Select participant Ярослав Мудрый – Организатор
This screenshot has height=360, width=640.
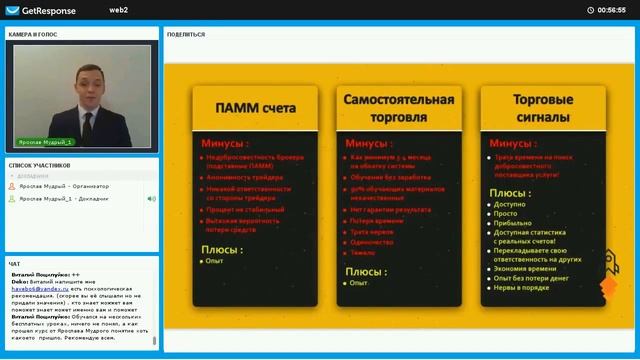click(x=64, y=186)
